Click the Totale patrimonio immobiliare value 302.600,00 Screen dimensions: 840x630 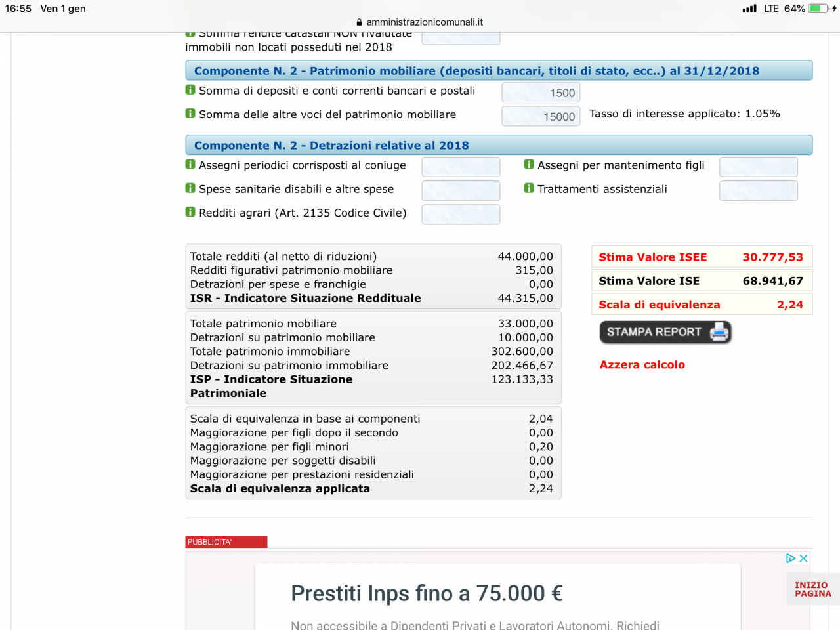coord(522,352)
